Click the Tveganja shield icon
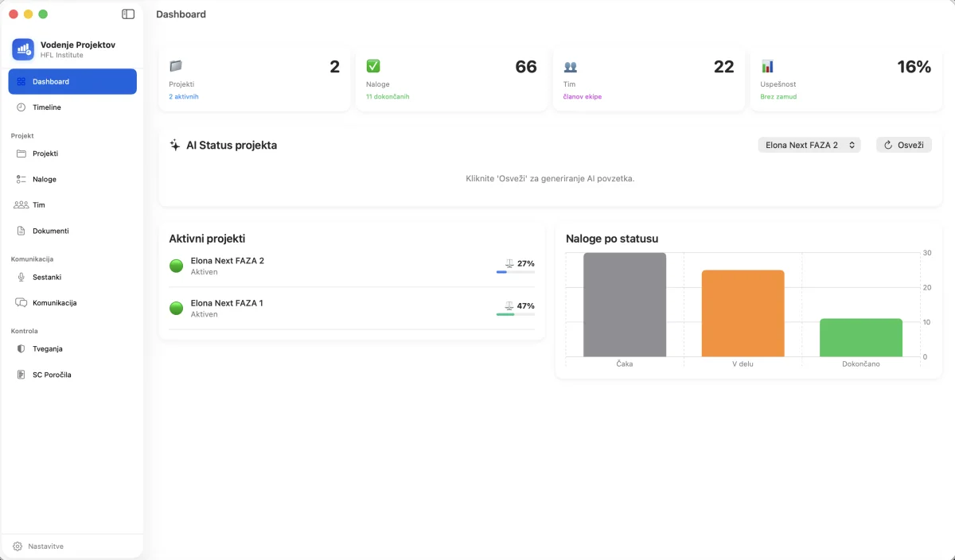This screenshot has width=955, height=560. 21,349
